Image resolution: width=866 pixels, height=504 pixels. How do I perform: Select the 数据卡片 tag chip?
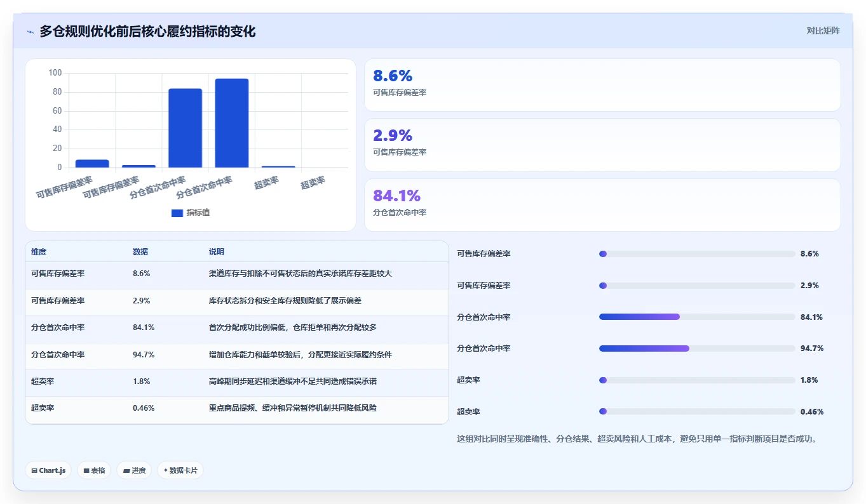(180, 470)
